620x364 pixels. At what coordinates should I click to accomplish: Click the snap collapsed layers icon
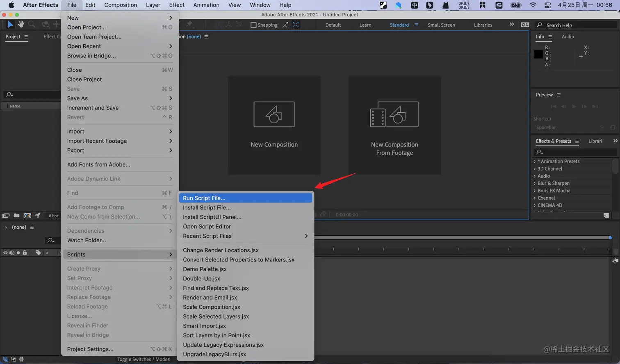[285, 25]
